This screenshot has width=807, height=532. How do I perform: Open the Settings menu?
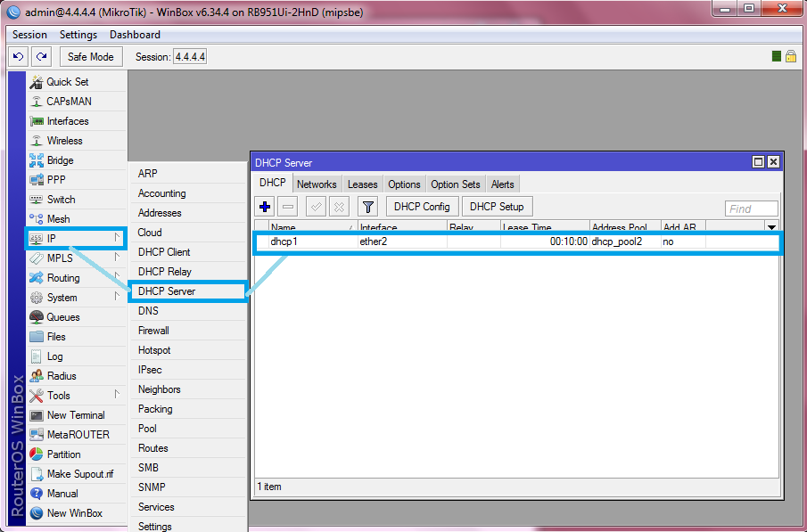click(x=78, y=35)
